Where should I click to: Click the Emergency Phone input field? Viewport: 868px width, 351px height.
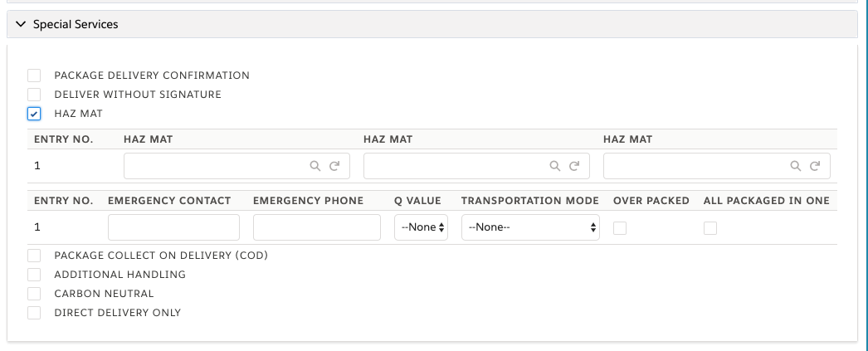[x=317, y=227]
